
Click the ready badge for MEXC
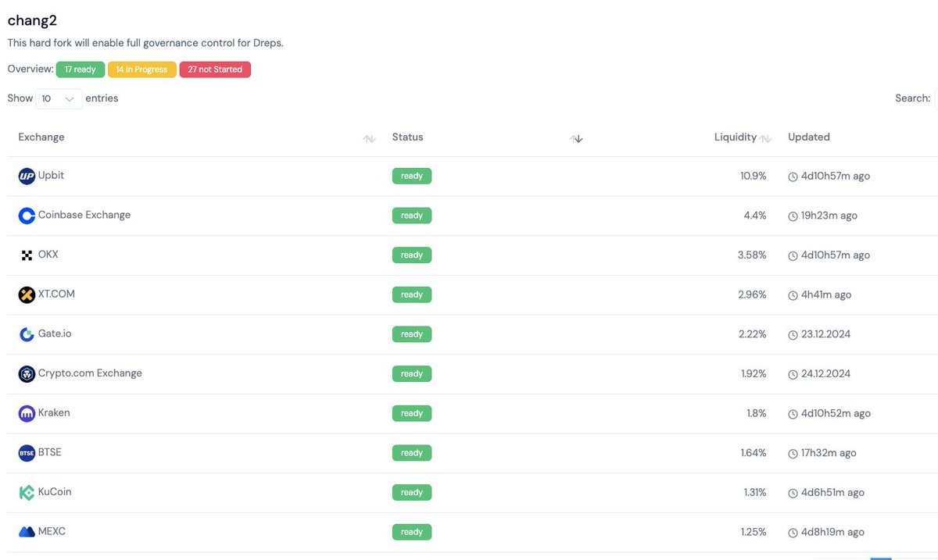tap(412, 532)
